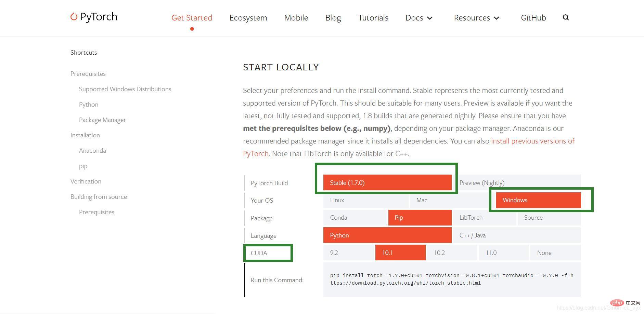Open the Mobile navigation item

coord(296,18)
